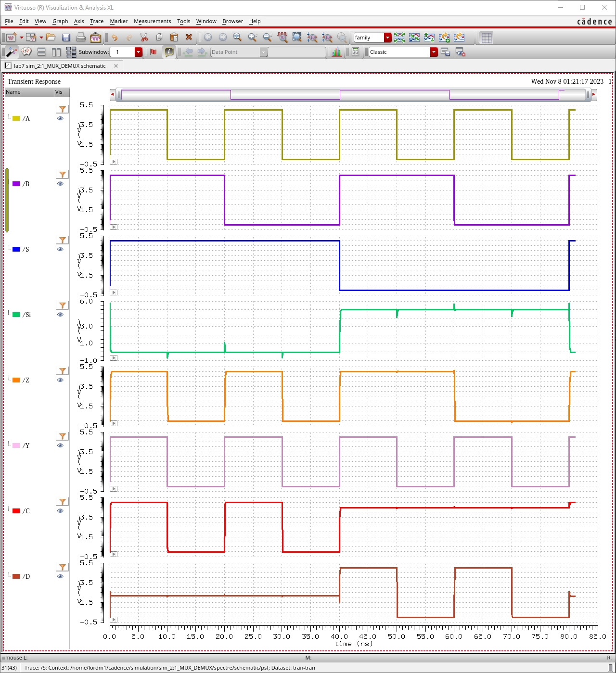
Task: Click the Save icon in the toolbar
Action: click(x=66, y=38)
